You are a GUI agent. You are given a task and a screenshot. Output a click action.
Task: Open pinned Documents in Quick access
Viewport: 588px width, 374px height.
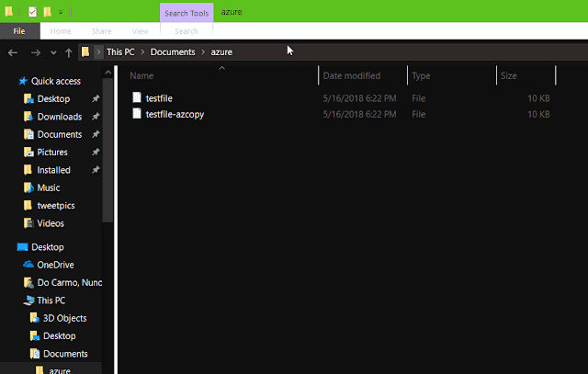click(x=60, y=134)
